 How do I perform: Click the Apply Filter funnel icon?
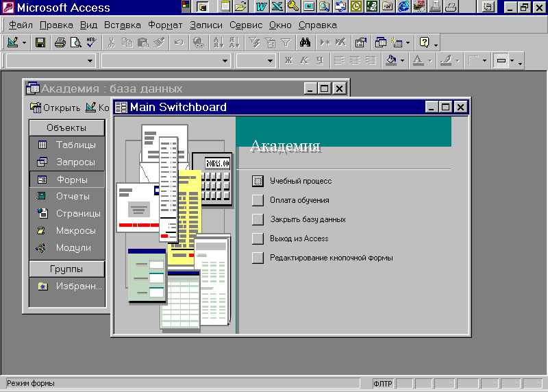pyautogui.click(x=286, y=42)
